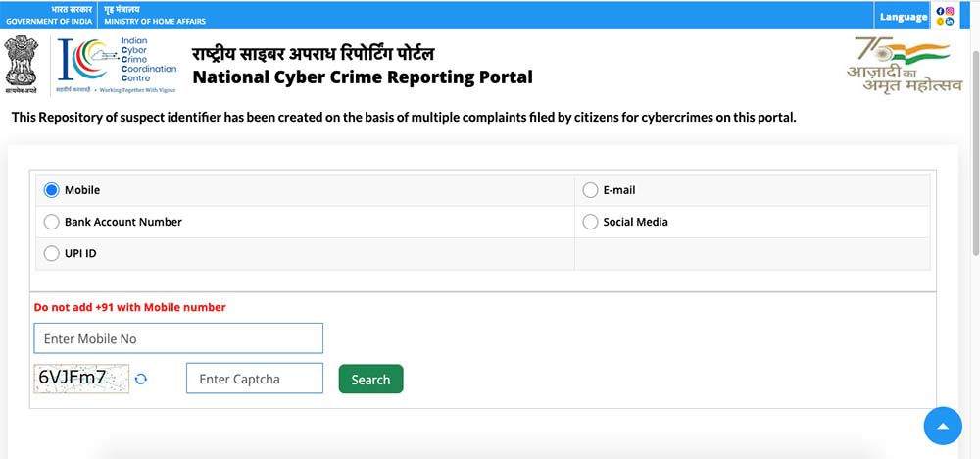Open the Facebook social icon
980x459 pixels.
940,11
